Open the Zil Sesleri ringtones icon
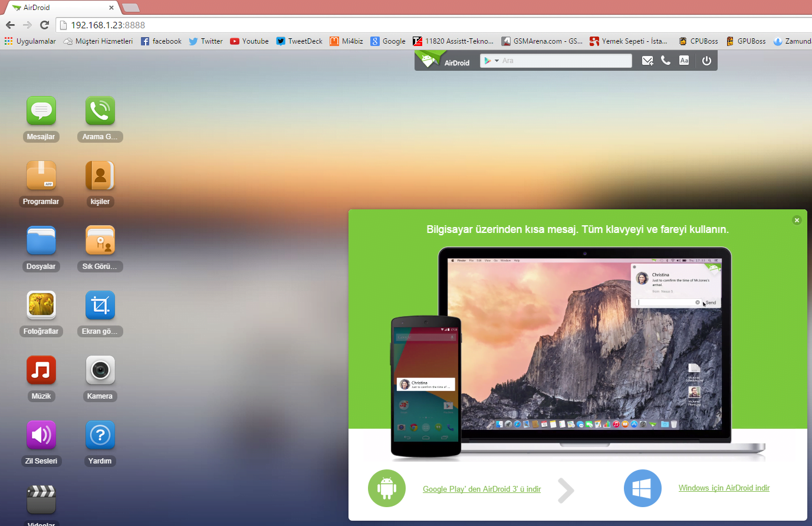The width and height of the screenshot is (812, 526). [x=41, y=435]
